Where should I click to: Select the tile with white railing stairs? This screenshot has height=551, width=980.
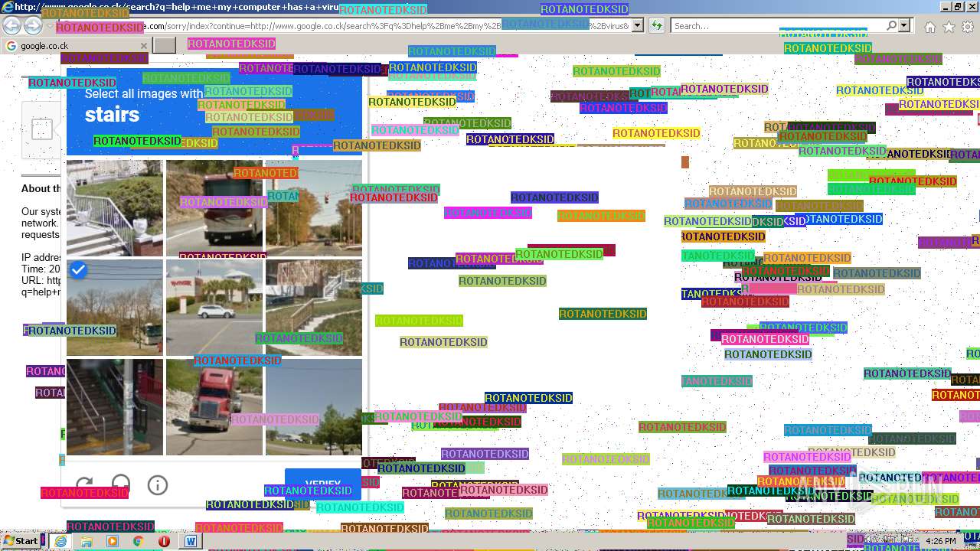115,208
